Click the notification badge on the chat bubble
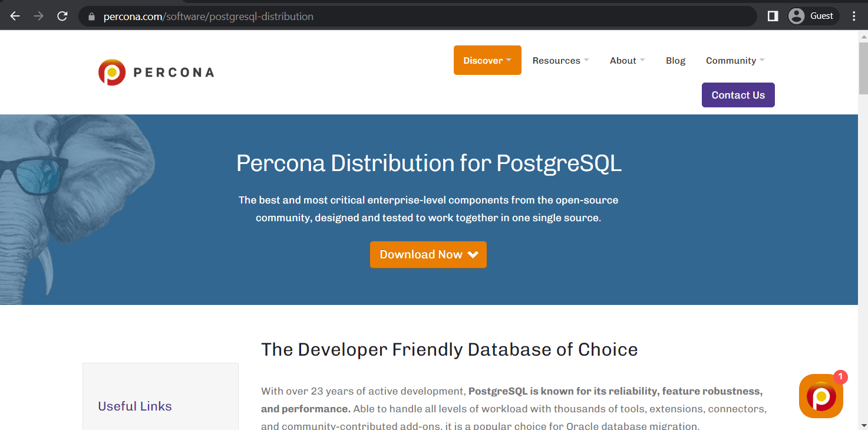Image resolution: width=868 pixels, height=430 pixels. (839, 376)
